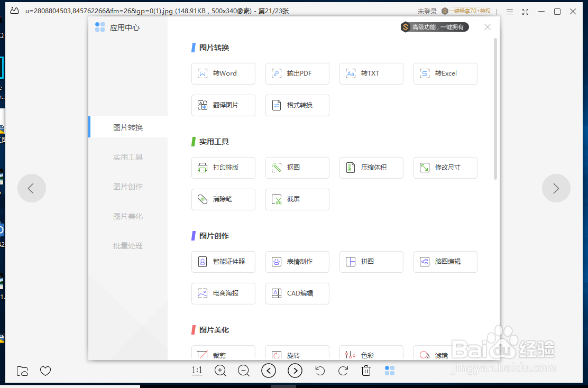Open the 输出PDF tool
588x388 pixels.
(297, 73)
